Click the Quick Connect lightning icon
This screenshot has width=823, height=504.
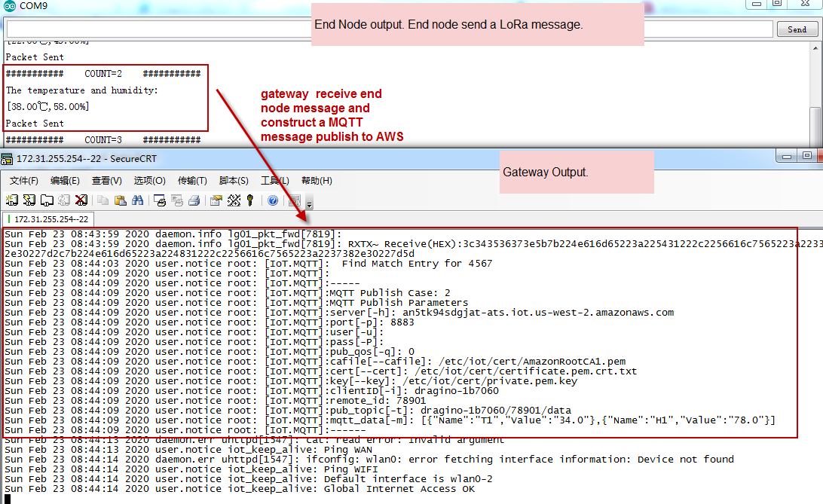(x=29, y=200)
